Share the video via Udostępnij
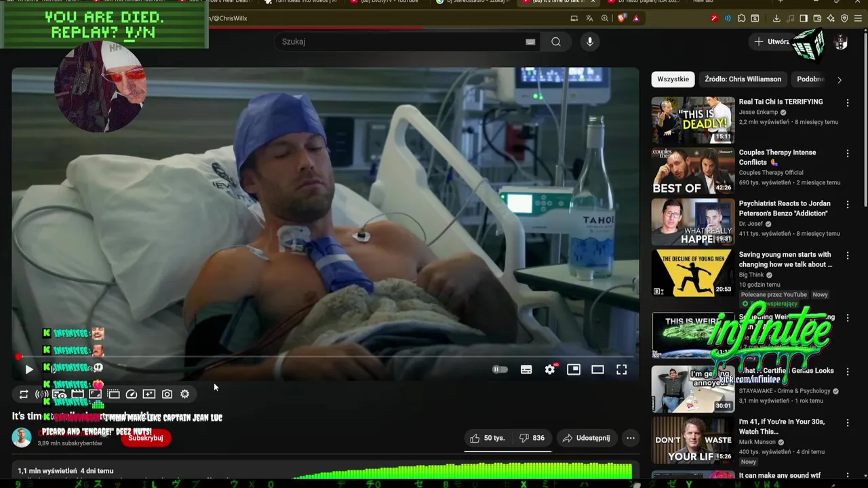 [586, 438]
